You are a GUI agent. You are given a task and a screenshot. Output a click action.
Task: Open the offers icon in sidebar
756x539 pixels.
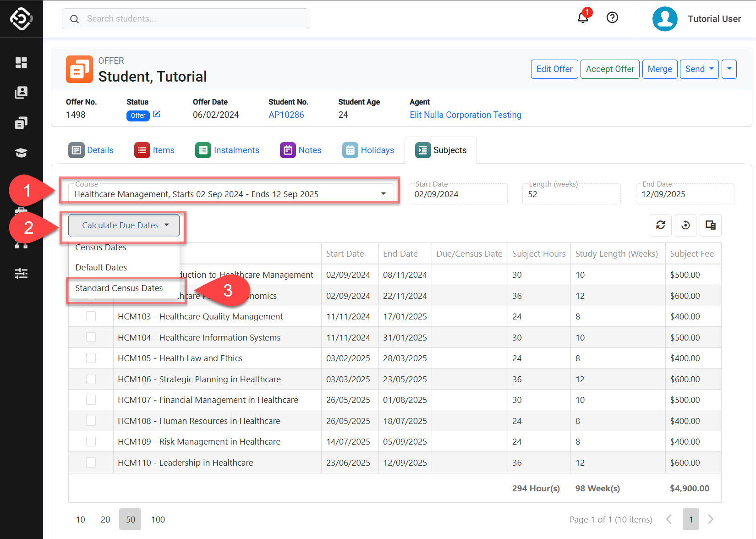pos(21,123)
